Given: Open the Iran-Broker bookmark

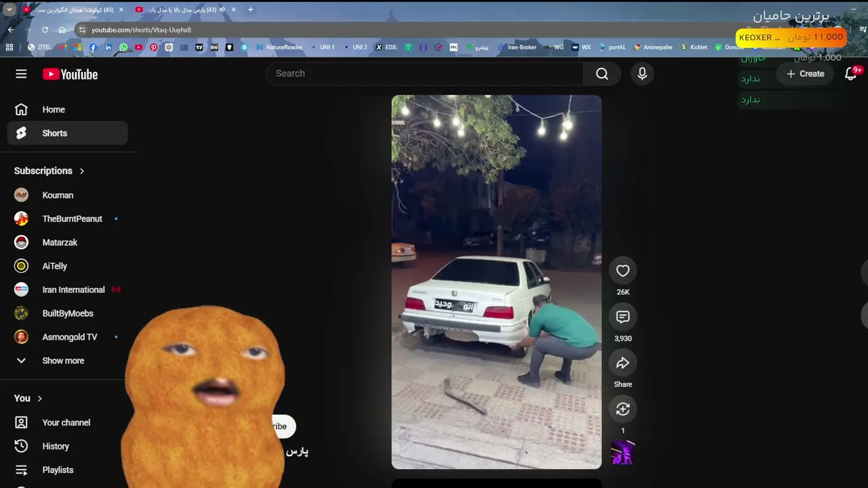Looking at the screenshot, I should point(517,47).
